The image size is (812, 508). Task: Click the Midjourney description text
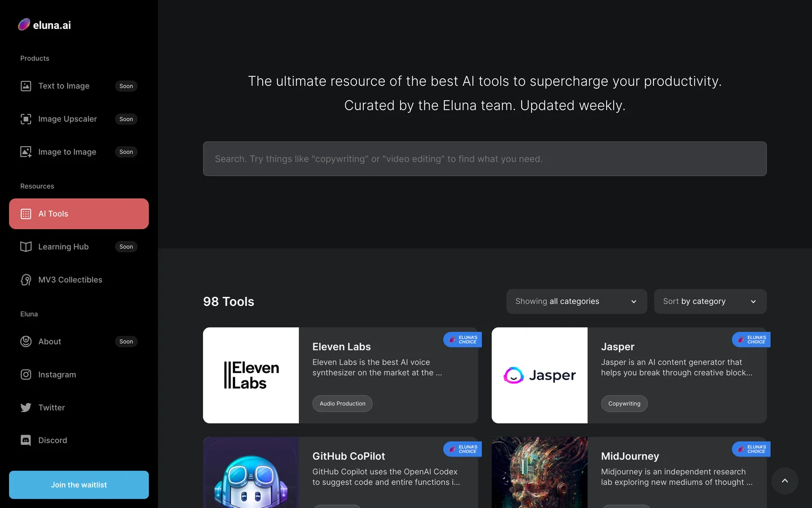click(x=677, y=477)
